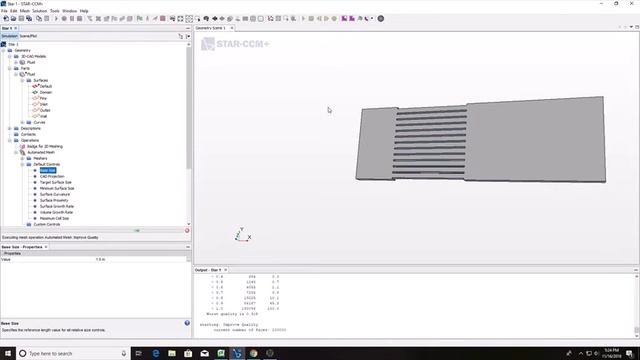The width and height of the screenshot is (640, 360).
Task: Click the New Simulation toolbar icon
Action: tap(6, 18)
